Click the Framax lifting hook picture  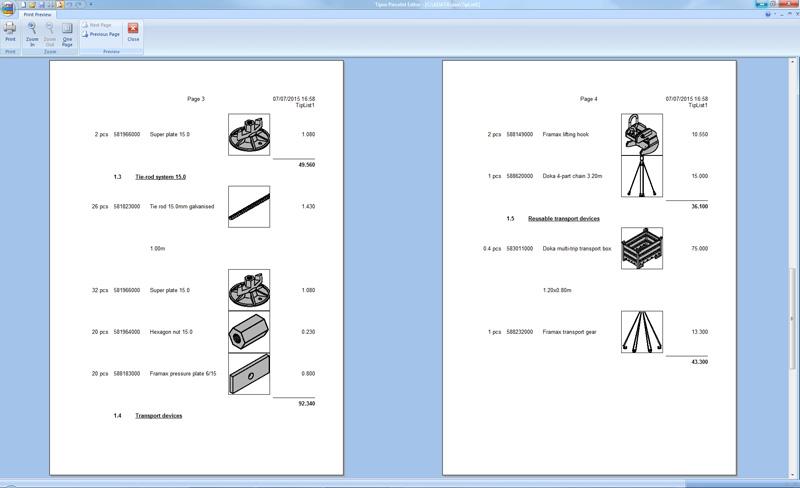(641, 134)
